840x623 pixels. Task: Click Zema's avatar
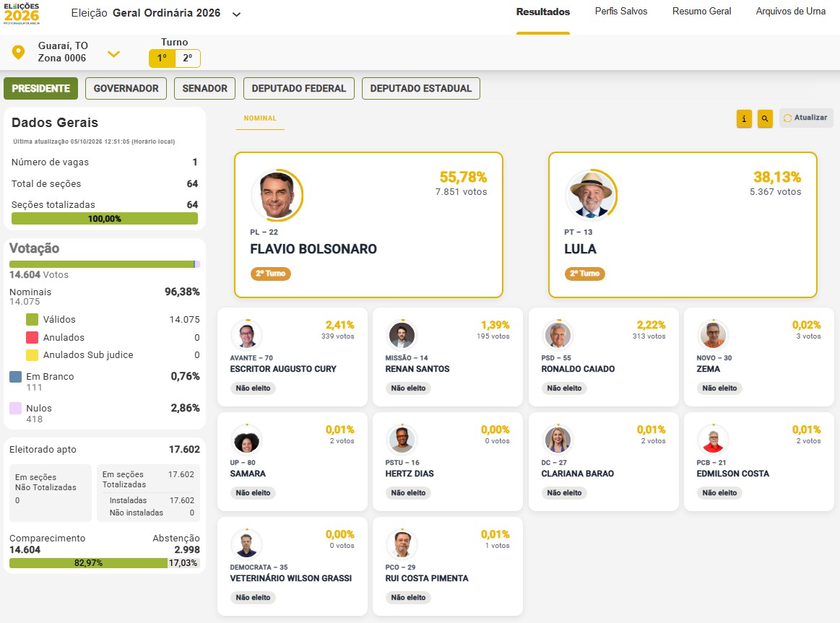(713, 336)
